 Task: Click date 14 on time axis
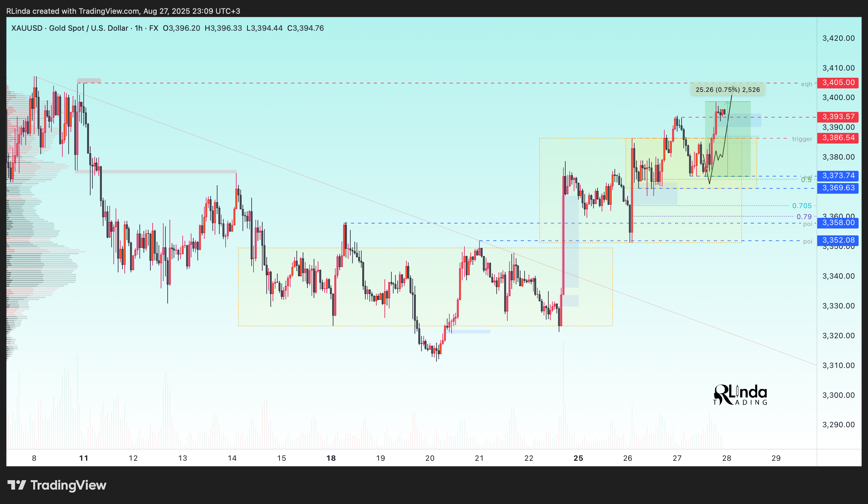[232, 458]
